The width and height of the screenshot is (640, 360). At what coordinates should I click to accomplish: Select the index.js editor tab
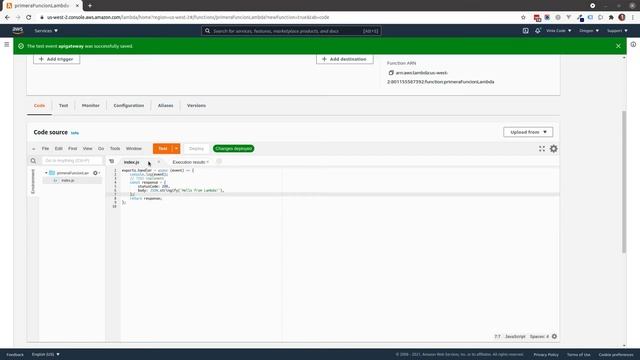coord(131,162)
